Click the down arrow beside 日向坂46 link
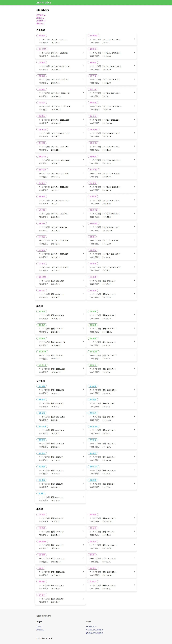The height and width of the screenshot is (644, 172). [45, 21]
